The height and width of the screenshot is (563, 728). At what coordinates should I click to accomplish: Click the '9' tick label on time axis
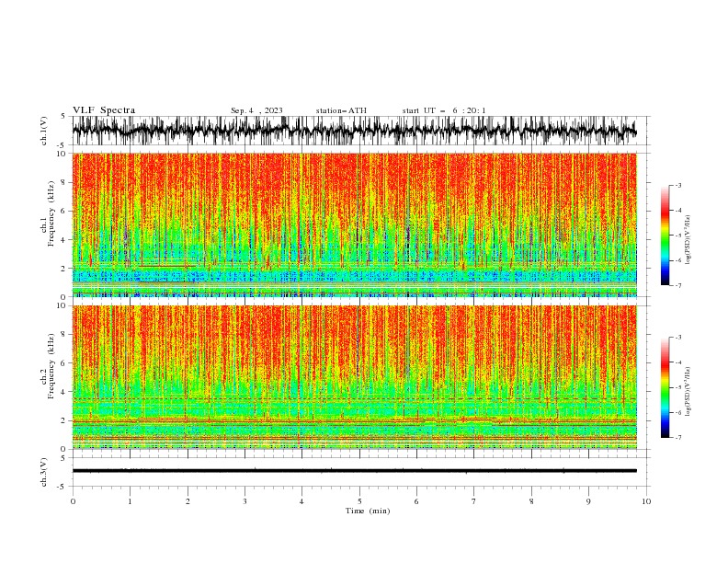tap(588, 501)
